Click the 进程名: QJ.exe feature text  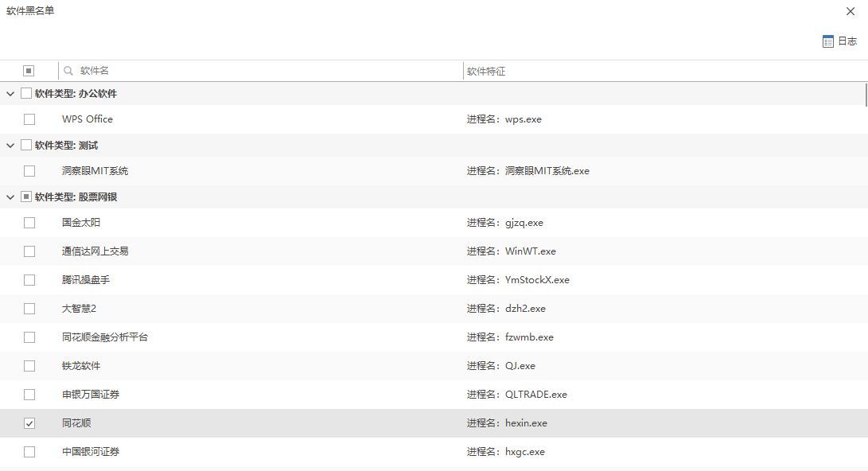501,366
